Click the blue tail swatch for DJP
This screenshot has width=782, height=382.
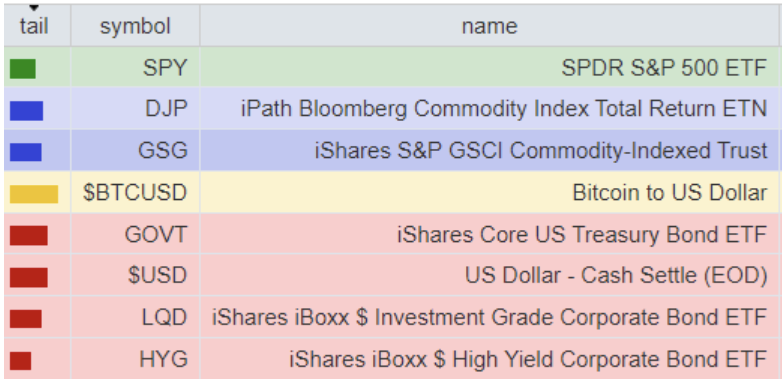(26, 111)
